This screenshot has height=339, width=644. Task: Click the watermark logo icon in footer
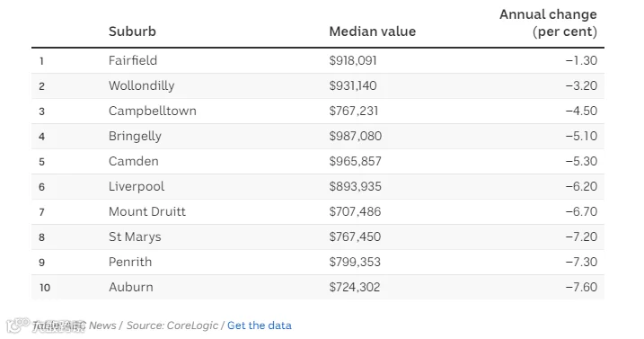(x=17, y=325)
